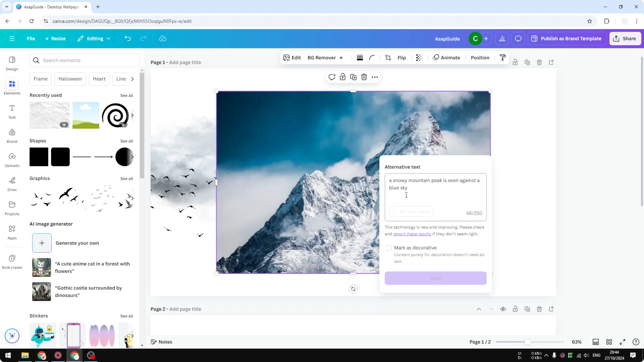Expand more element categories with the chevron

132,79
